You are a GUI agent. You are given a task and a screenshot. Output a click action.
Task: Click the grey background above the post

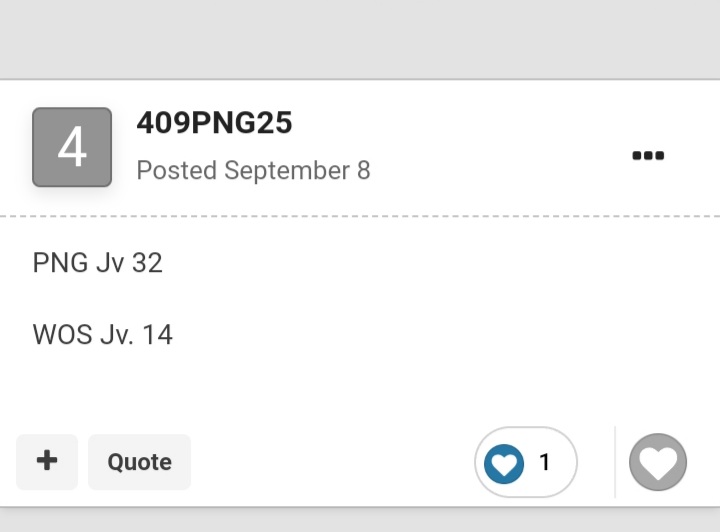(360, 39)
